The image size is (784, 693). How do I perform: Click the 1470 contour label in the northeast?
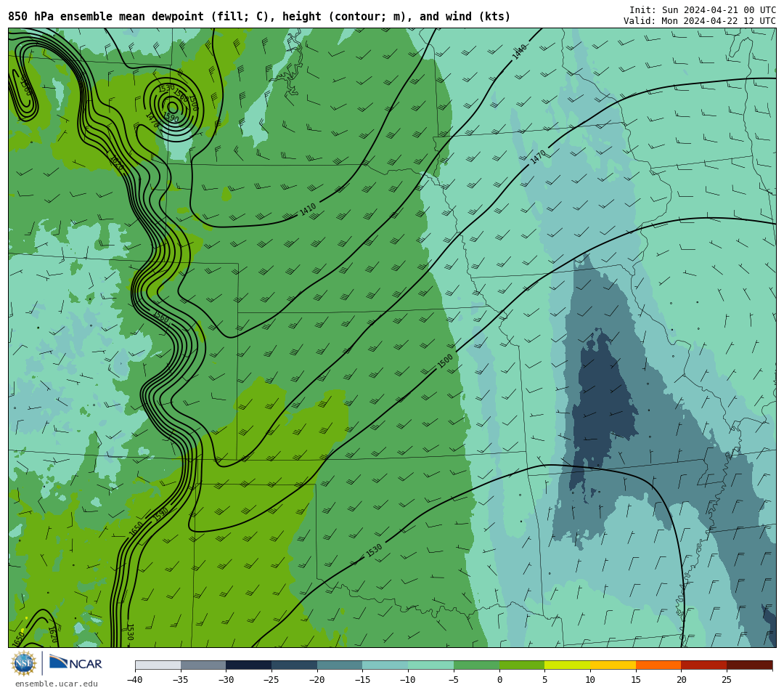[x=538, y=157]
